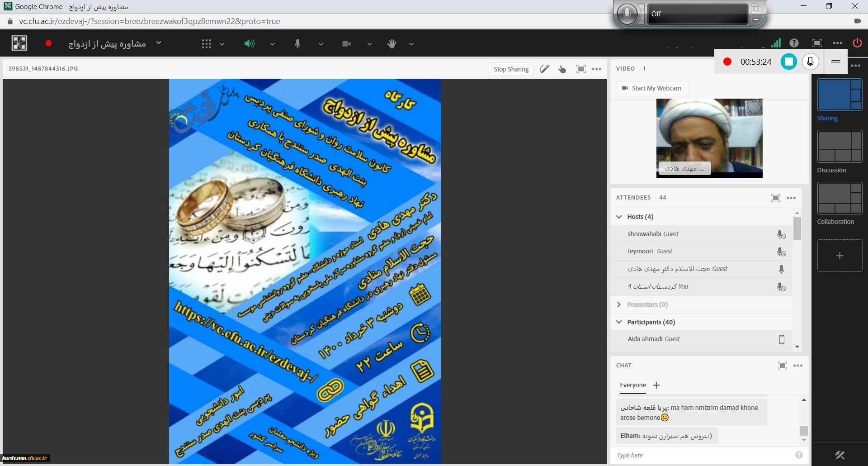Screen dimensions: 868x466
Task: Click the raise hand icon
Action: tap(392, 44)
